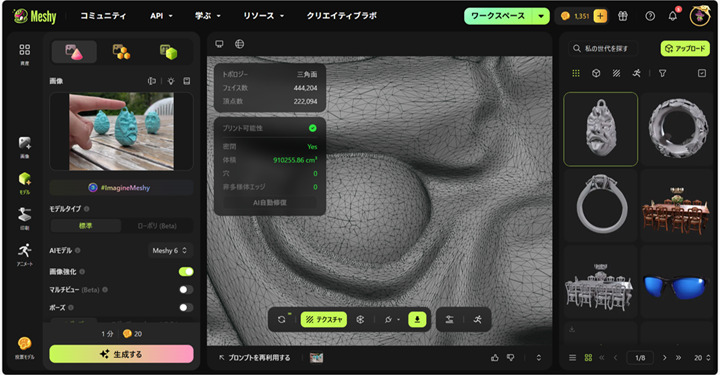Open the Meshy 6 AI model dropdown
This screenshot has width=720, height=375.
pyautogui.click(x=169, y=251)
